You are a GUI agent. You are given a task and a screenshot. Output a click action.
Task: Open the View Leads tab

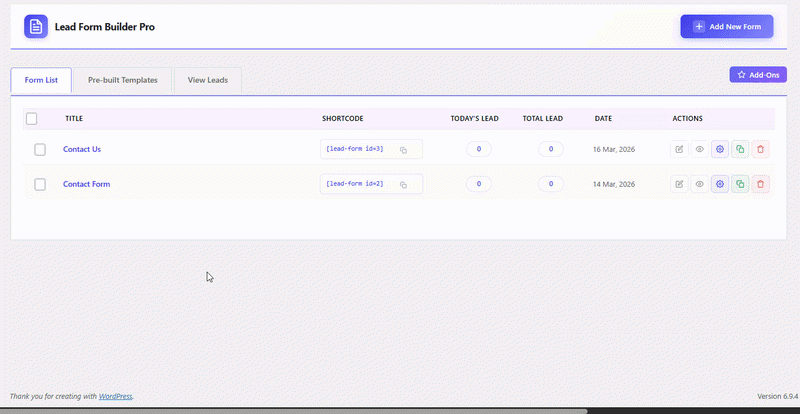pyautogui.click(x=208, y=80)
